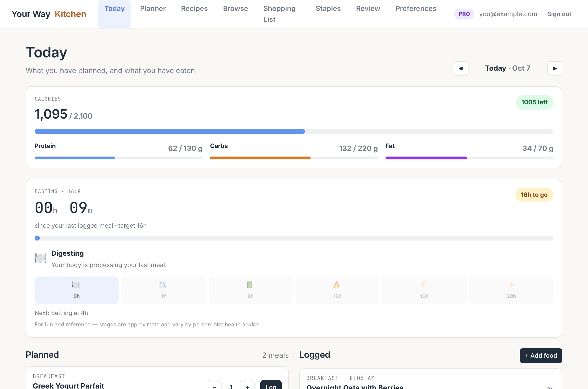Image resolution: width=588 pixels, height=389 pixels.
Task: Open the Recipes tab
Action: tap(194, 9)
